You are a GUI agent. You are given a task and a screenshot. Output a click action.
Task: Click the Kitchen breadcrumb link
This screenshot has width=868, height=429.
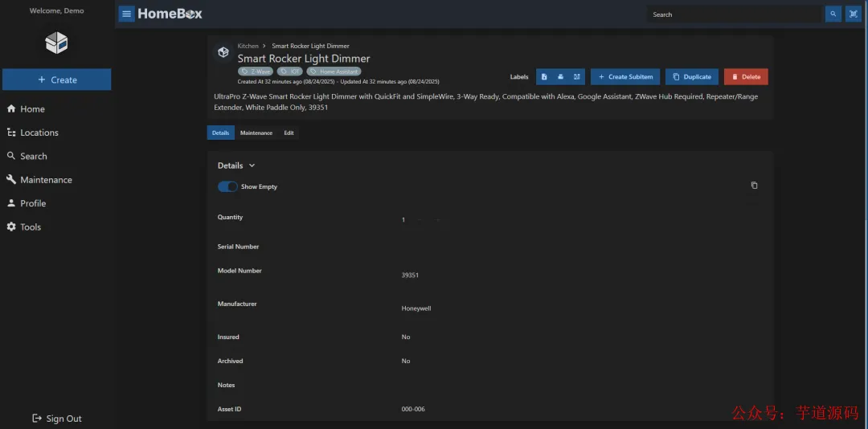(248, 46)
